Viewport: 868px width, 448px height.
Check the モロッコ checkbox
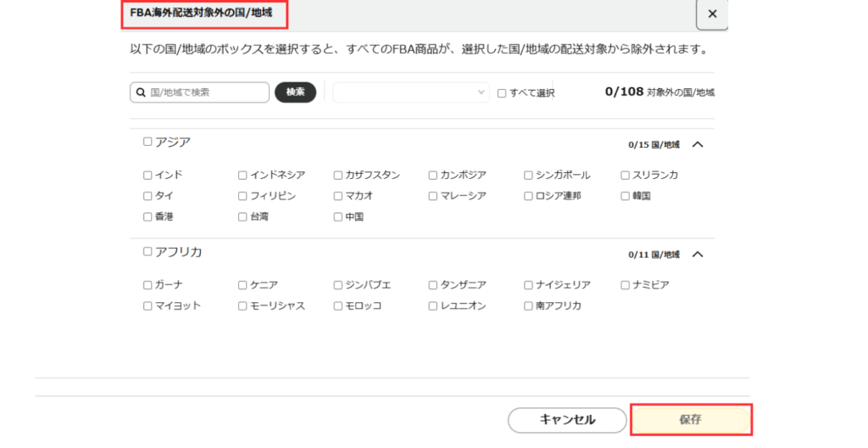[338, 306]
